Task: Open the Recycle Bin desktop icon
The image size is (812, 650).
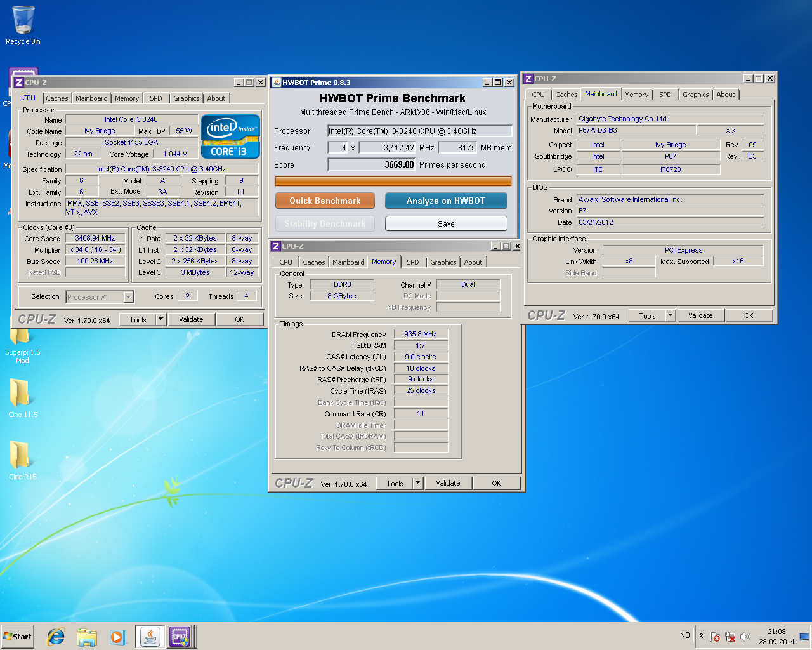Action: click(x=23, y=25)
